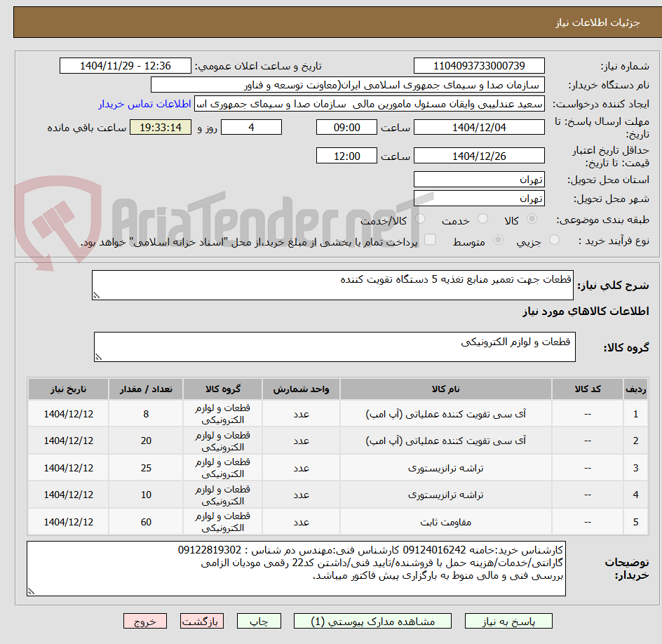Click the price validity date 1404/12/26
The image size is (662, 644).
[x=479, y=156]
